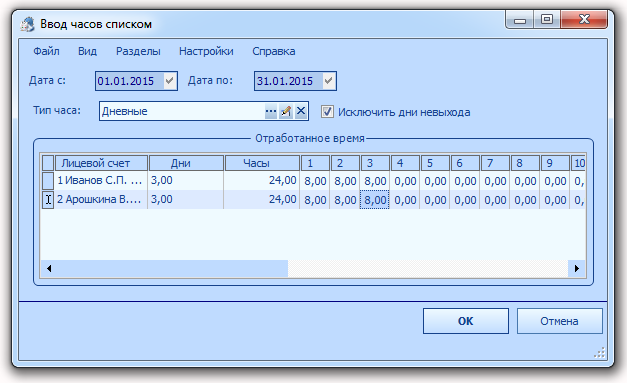Expand the Дата по date dropdown
Viewport: 627px width, 383px height.
(329, 81)
